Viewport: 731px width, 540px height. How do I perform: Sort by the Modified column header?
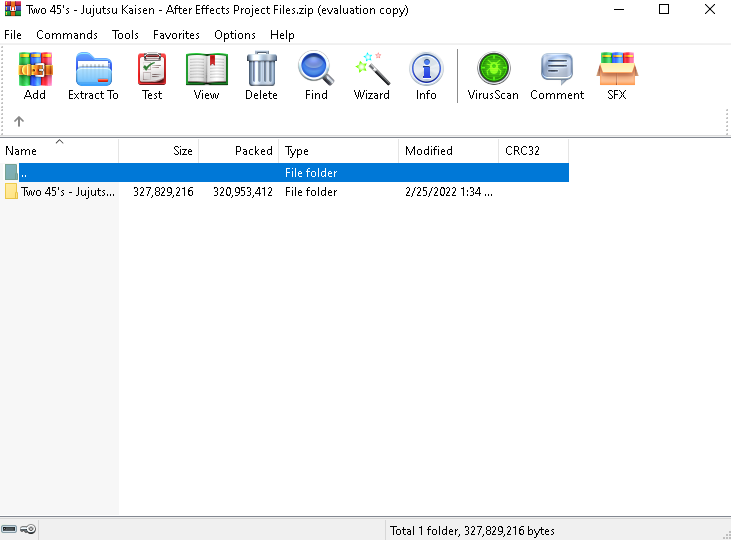pyautogui.click(x=448, y=151)
